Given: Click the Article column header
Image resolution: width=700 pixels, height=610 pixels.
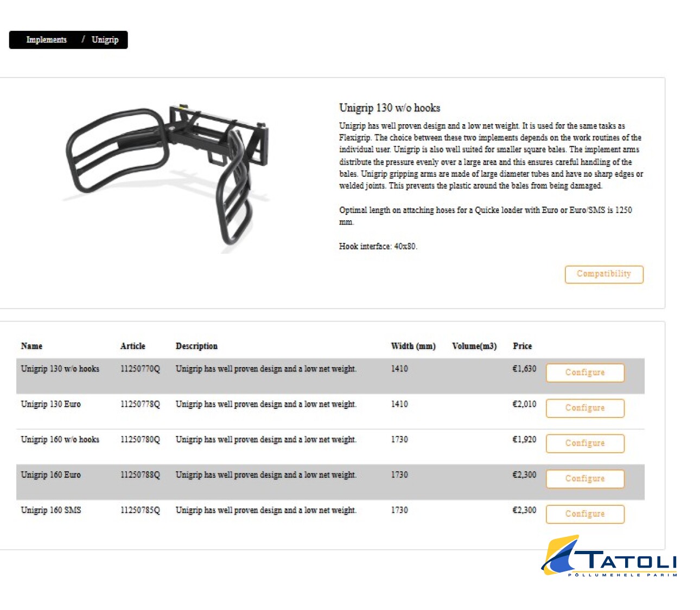Looking at the screenshot, I should (132, 346).
